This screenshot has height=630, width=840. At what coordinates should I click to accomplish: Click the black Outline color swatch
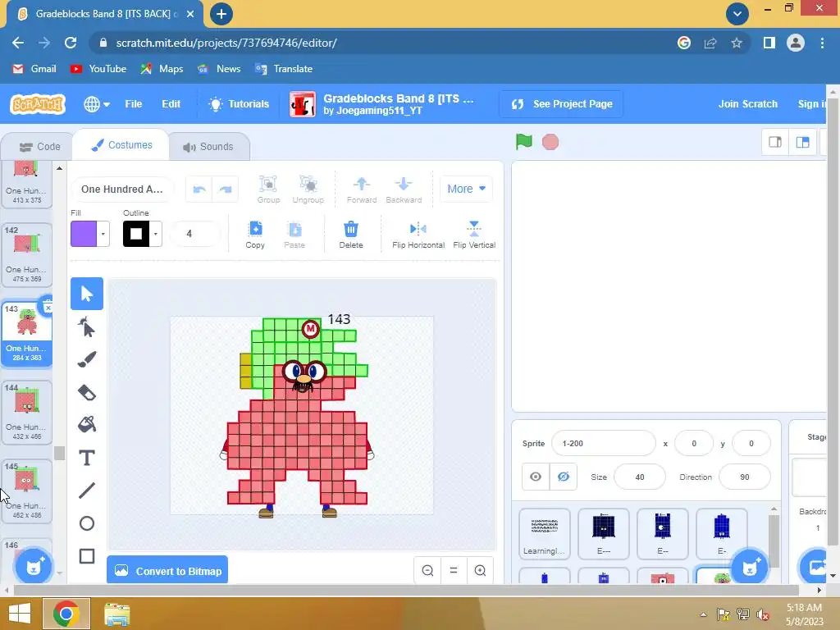point(137,234)
